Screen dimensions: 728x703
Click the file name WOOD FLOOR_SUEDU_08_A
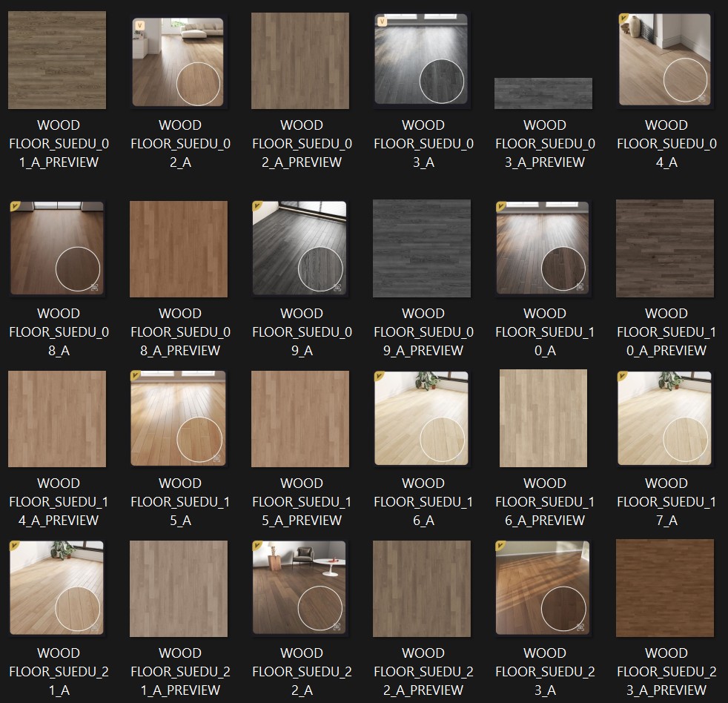click(x=59, y=332)
